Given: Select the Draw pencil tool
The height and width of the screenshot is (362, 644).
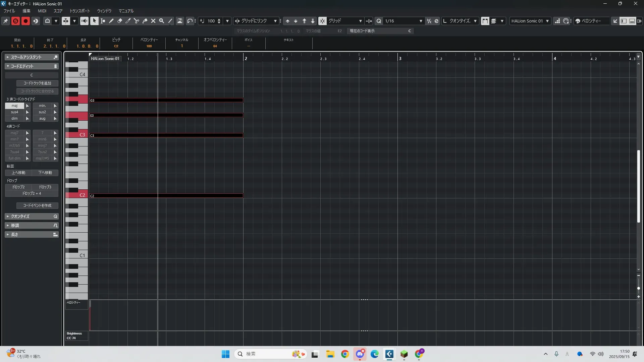Looking at the screenshot, I should (111, 21).
